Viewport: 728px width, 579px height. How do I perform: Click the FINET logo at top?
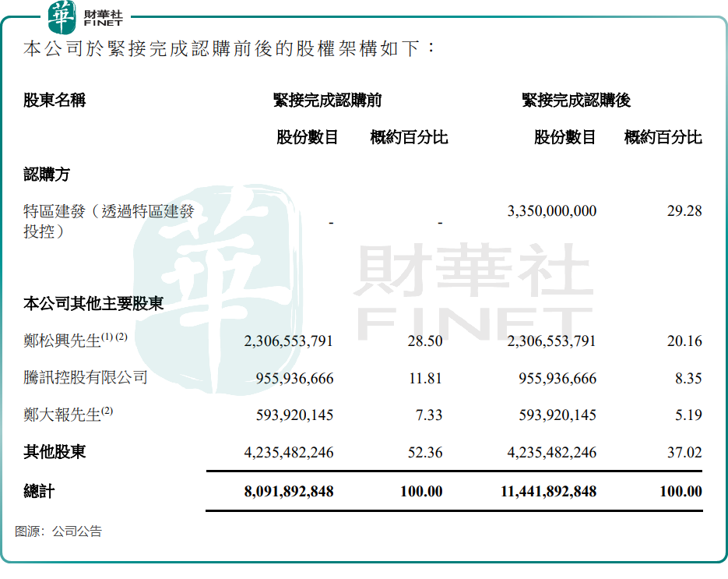pyautogui.click(x=86, y=17)
